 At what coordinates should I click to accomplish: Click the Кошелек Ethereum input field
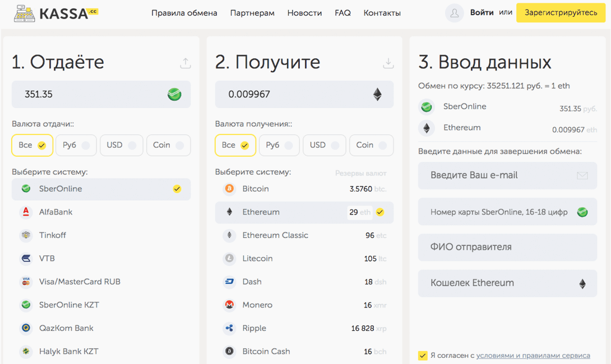click(x=507, y=283)
